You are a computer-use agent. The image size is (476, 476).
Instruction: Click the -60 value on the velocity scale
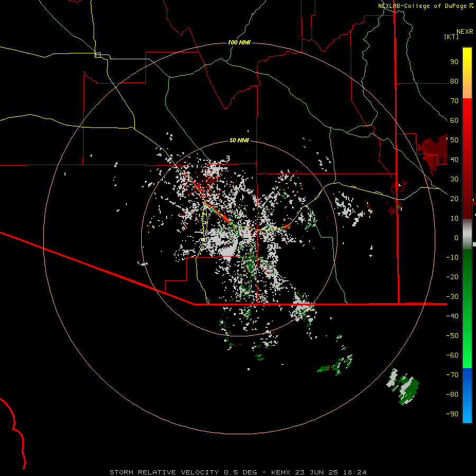[452, 355]
